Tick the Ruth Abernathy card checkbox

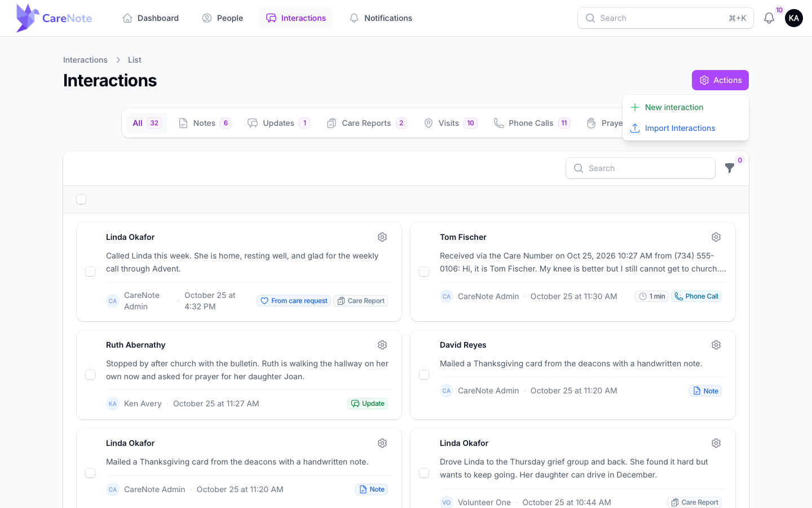(90, 375)
